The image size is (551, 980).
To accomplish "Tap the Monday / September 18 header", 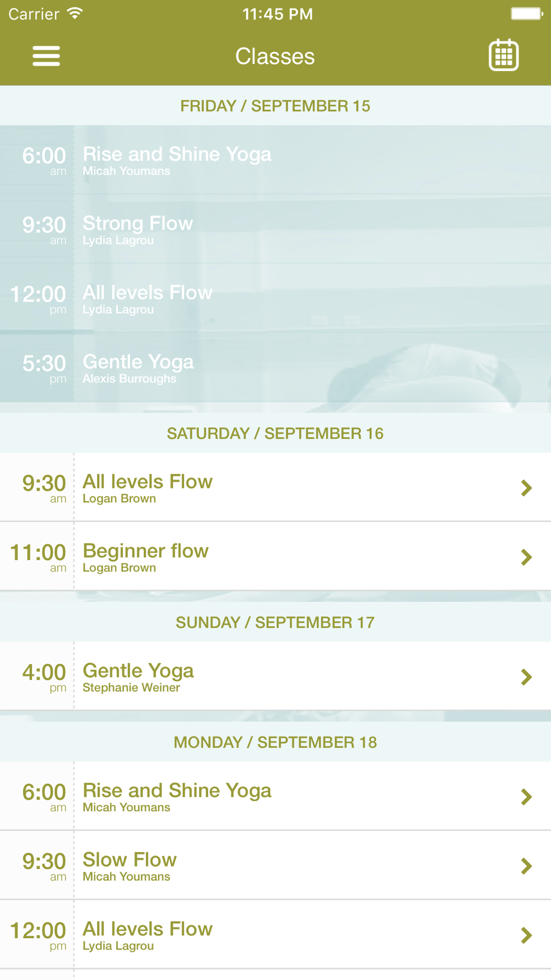I will (275, 742).
